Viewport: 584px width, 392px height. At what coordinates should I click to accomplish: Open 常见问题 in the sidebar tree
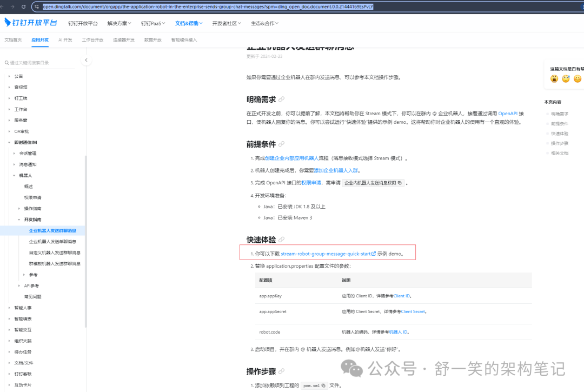coord(33,297)
